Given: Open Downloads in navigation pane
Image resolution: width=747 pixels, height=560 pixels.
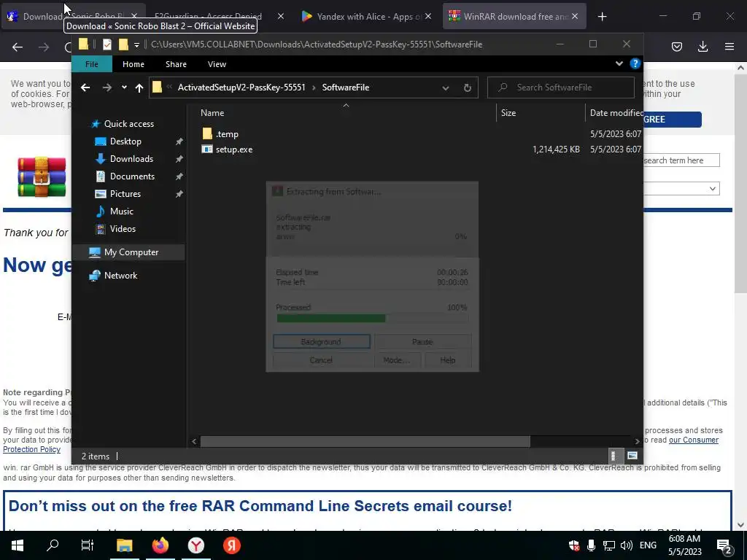Looking at the screenshot, I should pos(131,159).
